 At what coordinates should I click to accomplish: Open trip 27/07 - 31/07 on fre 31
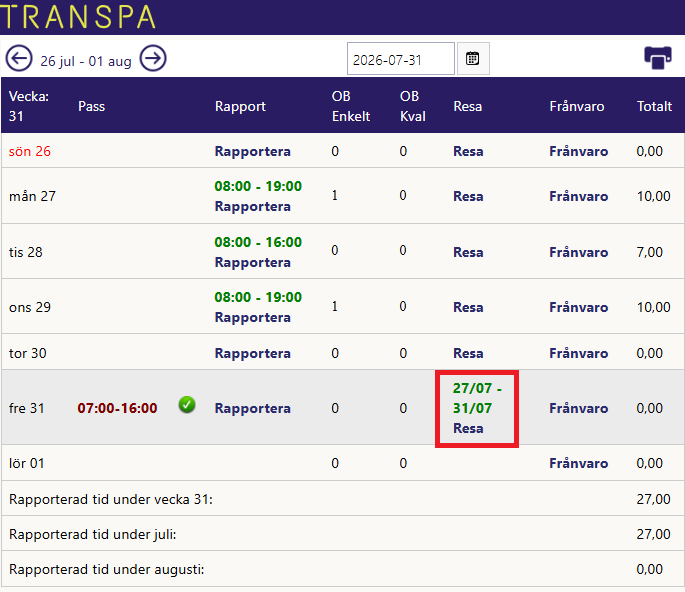point(477,398)
